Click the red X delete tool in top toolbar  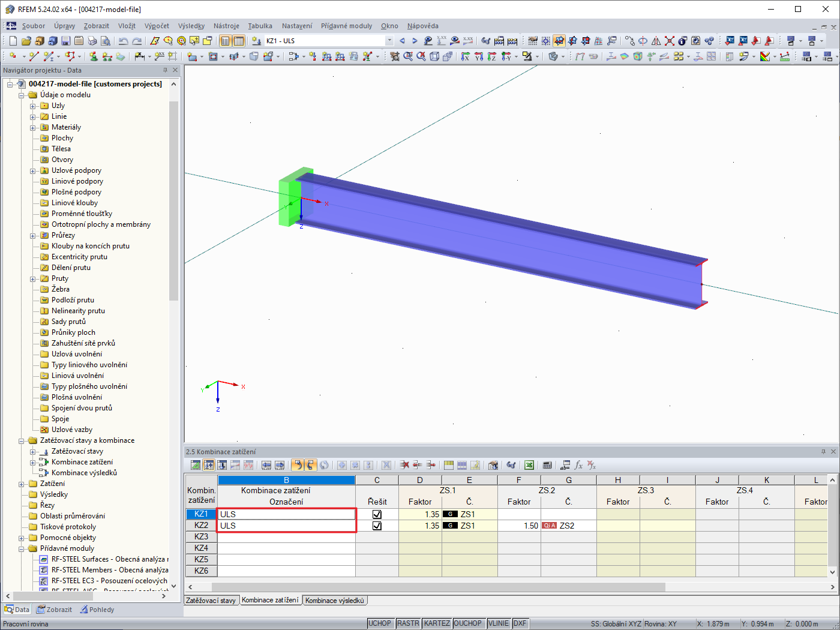(x=670, y=41)
